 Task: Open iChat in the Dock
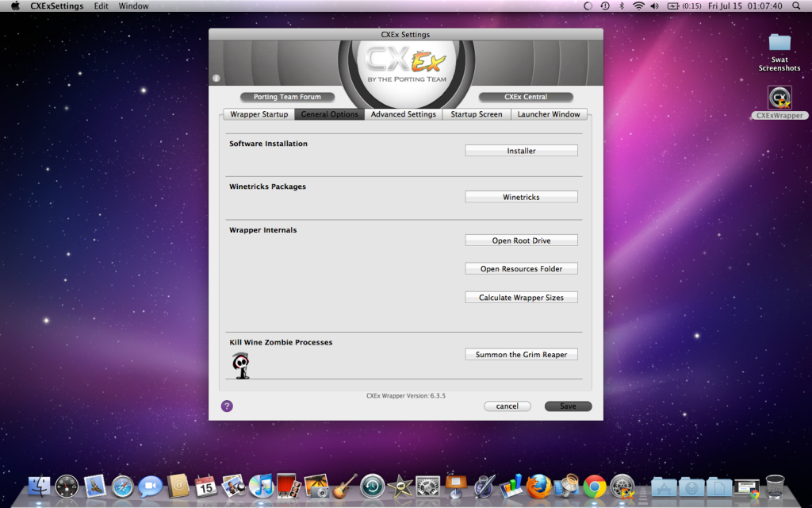point(150,487)
